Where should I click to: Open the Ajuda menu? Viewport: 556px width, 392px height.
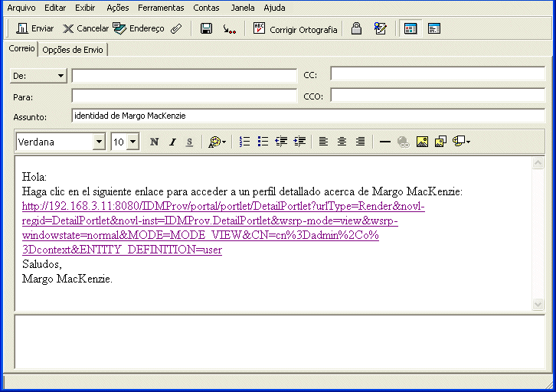pos(274,8)
